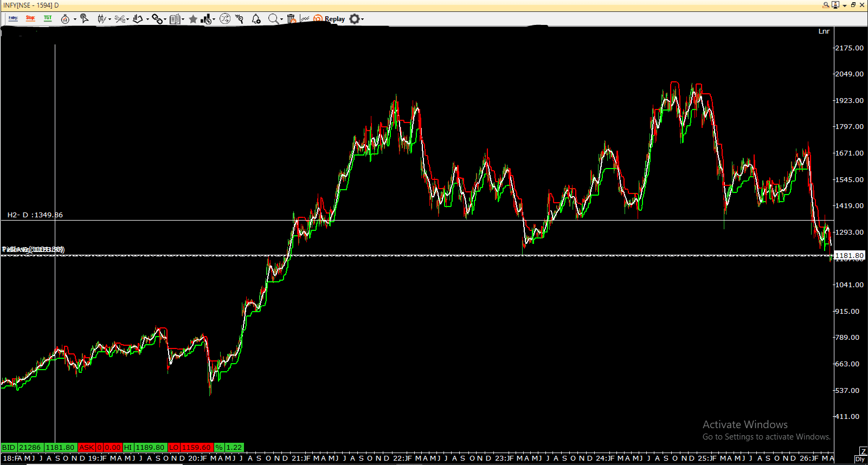Image resolution: width=868 pixels, height=465 pixels.
Task: Select the click pointer cursor tool
Action: pyautogui.click(x=84, y=19)
